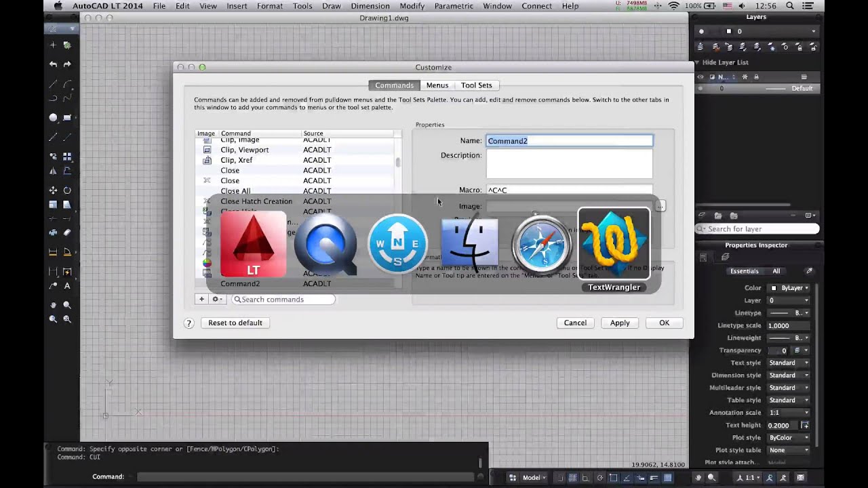Open the Annotation scale 1:1 dropdown in Properties

[x=789, y=413]
